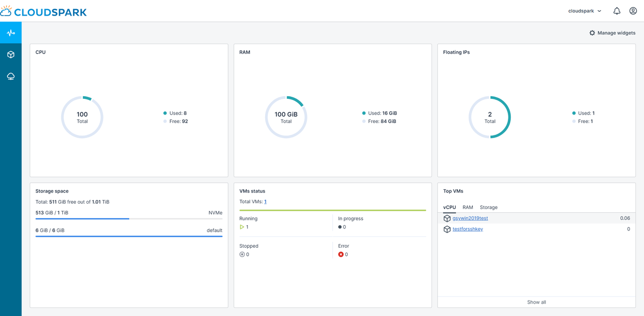This screenshot has height=316, width=644.
Task: Open the notifications bell
Action: point(617,11)
